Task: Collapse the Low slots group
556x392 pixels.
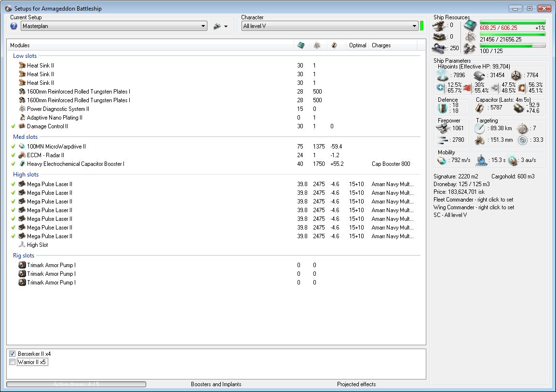Action: click(x=25, y=55)
